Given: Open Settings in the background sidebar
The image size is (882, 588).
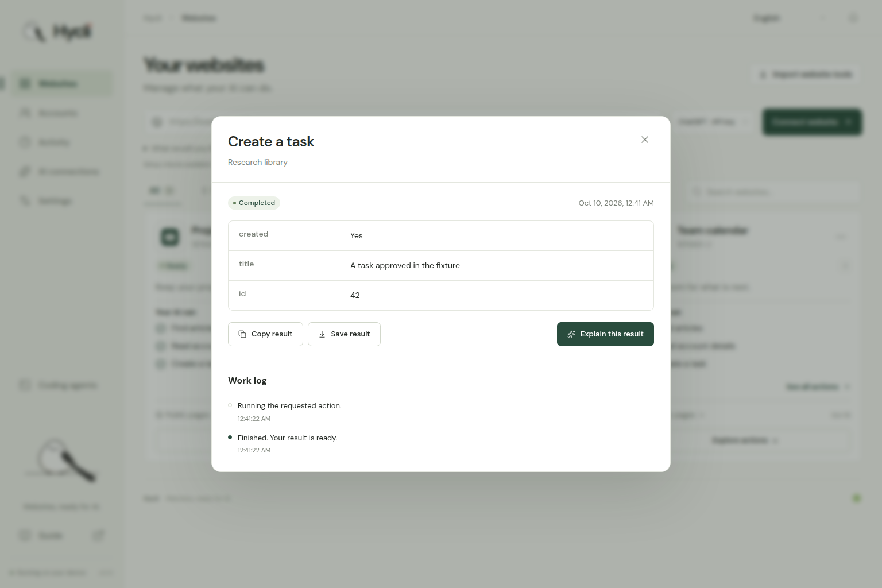Looking at the screenshot, I should (x=63, y=201).
